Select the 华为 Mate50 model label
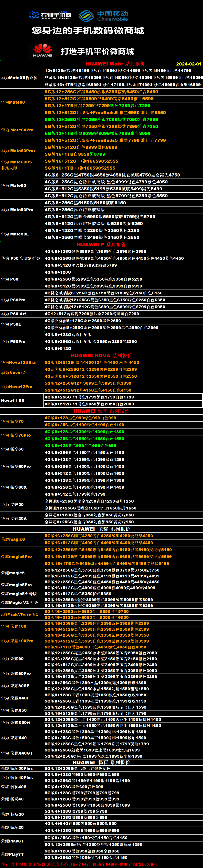The width and height of the screenshot is (203, 868). [13, 185]
